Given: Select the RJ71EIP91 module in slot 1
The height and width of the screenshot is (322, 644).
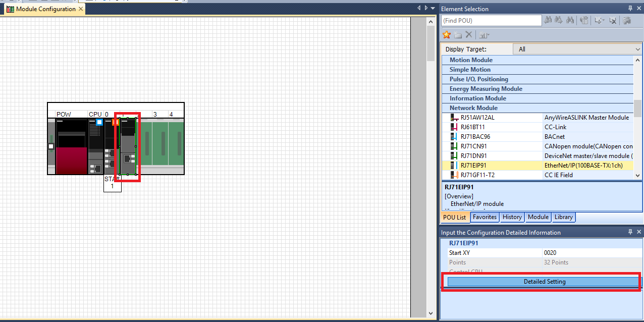Looking at the screenshot, I should click(128, 146).
